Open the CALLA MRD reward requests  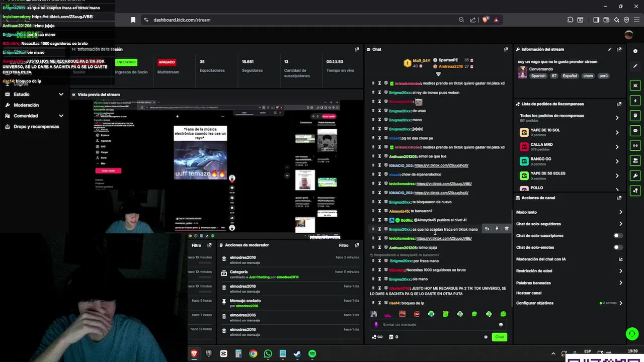[569, 147]
